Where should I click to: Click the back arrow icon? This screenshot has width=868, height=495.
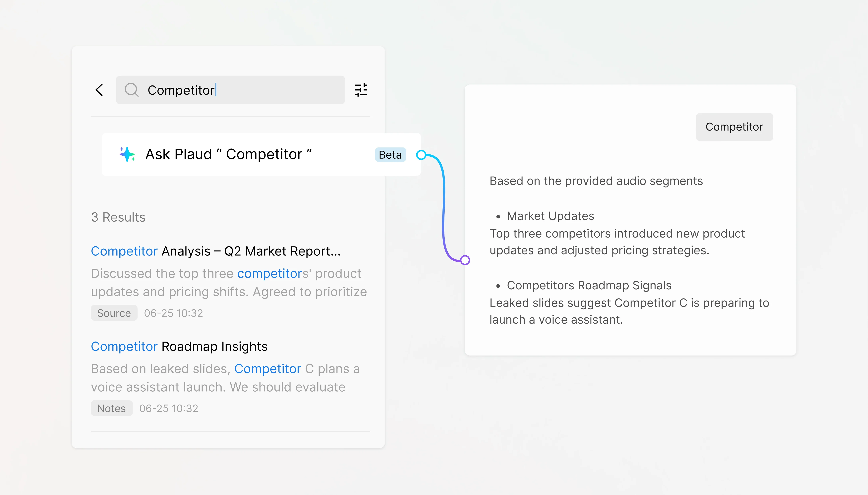point(99,90)
